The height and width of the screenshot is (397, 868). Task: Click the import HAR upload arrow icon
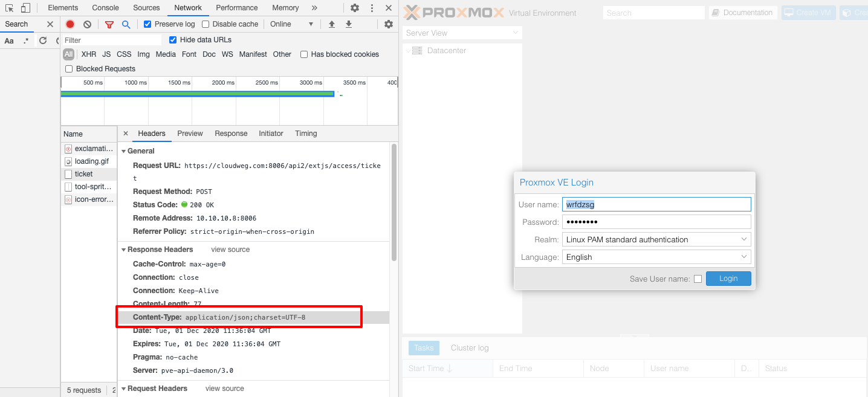click(x=331, y=24)
